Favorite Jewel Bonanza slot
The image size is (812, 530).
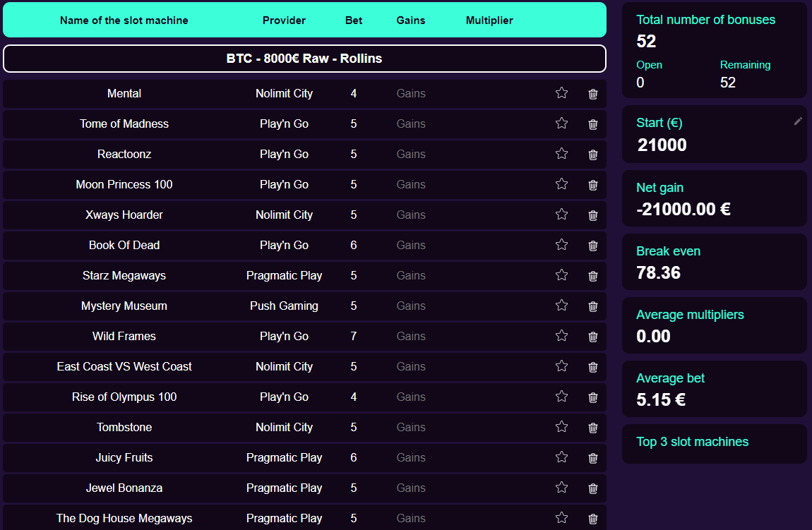tap(562, 488)
